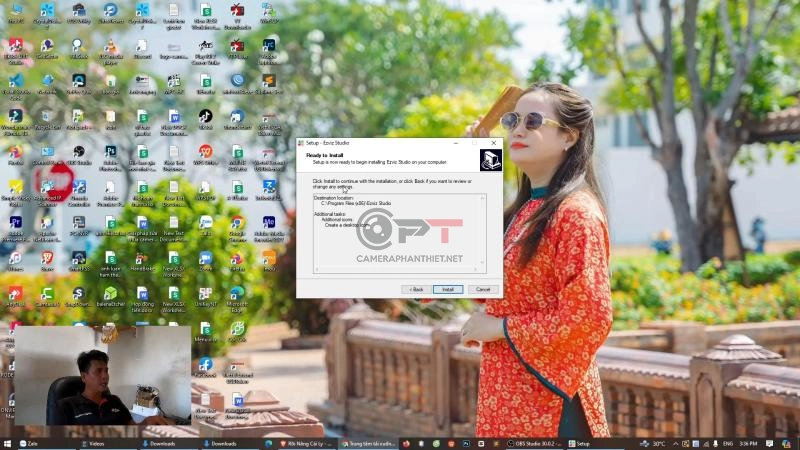Open the Camtasia desktop shortcut
800x450 pixels.
pyautogui.click(x=47, y=297)
